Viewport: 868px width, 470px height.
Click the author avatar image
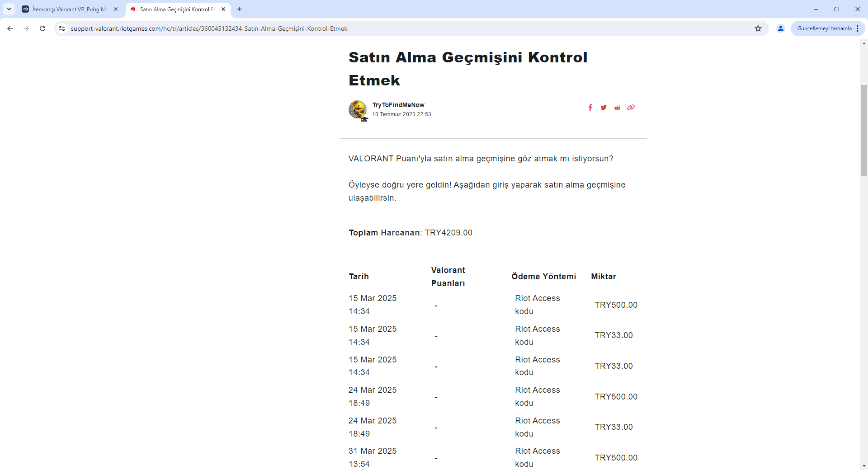tap(358, 109)
